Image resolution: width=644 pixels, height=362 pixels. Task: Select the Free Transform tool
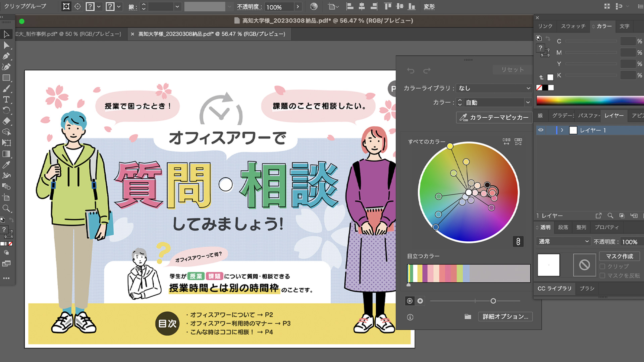pyautogui.click(x=6, y=143)
